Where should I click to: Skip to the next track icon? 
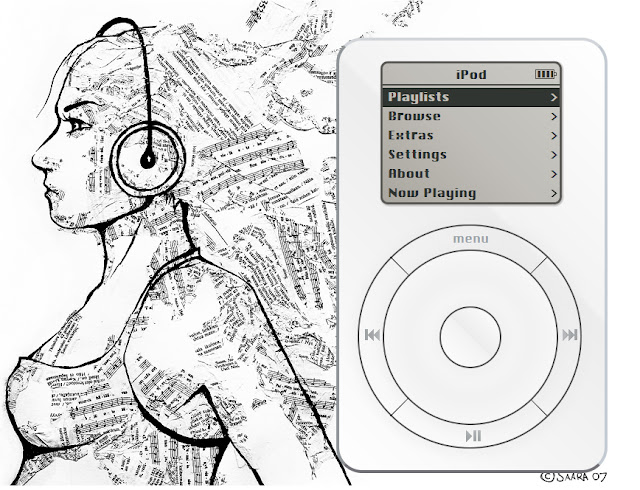coord(570,335)
